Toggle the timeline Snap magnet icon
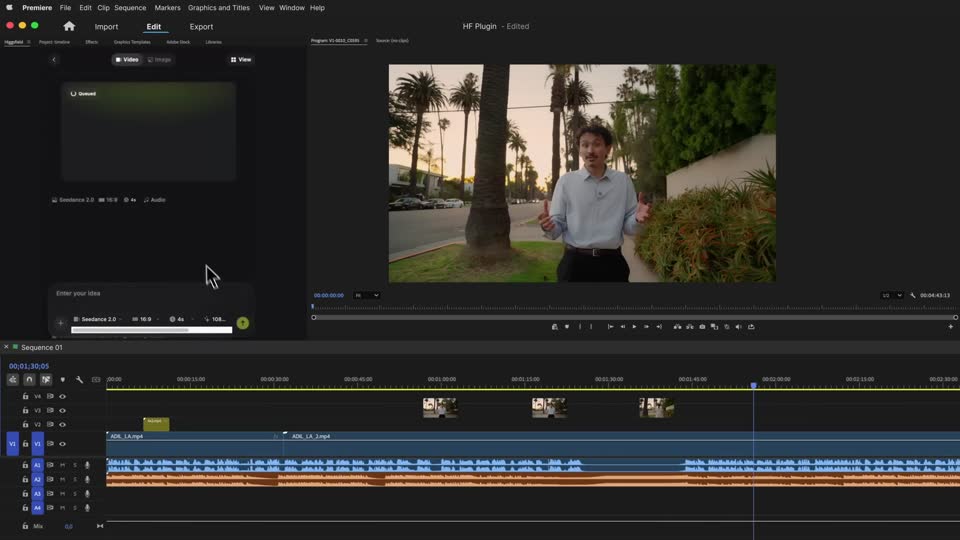 pos(29,380)
